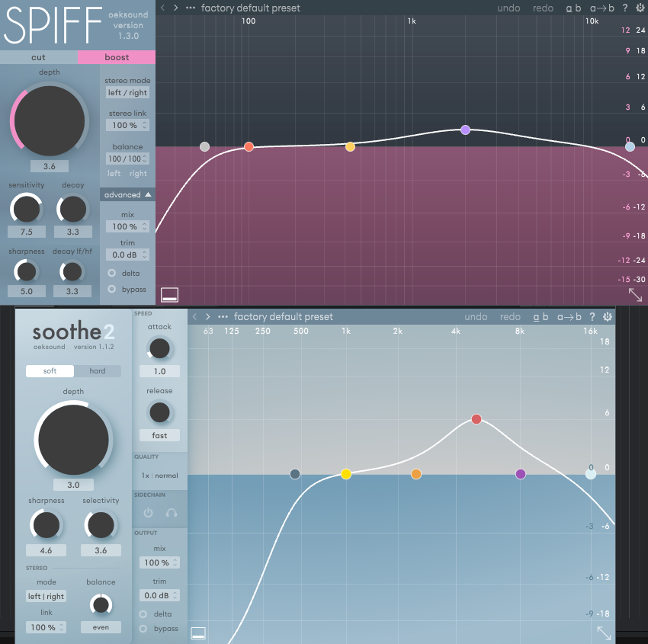The height and width of the screenshot is (644, 648).
Task: Select soothe2 red band node
Action: tap(476, 419)
